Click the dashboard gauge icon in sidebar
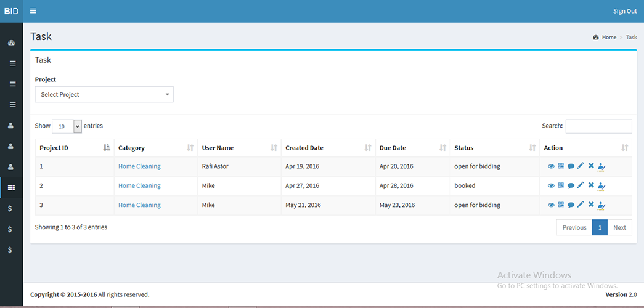 click(x=11, y=43)
